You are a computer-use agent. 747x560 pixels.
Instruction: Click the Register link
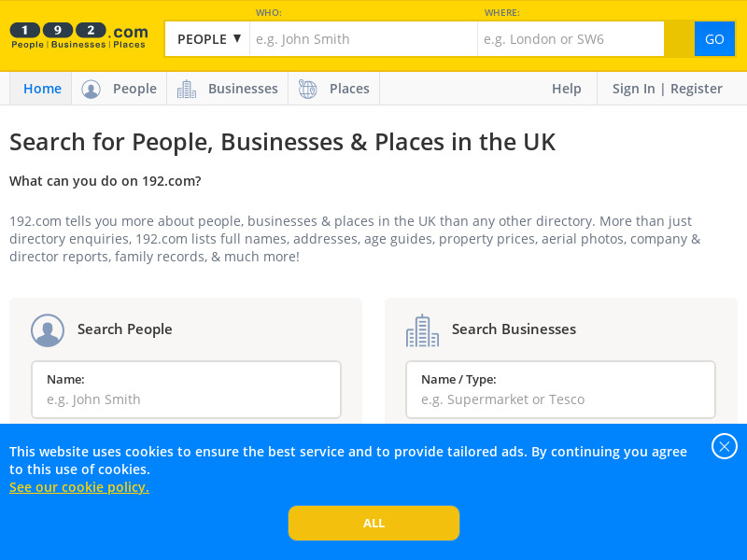click(x=697, y=88)
